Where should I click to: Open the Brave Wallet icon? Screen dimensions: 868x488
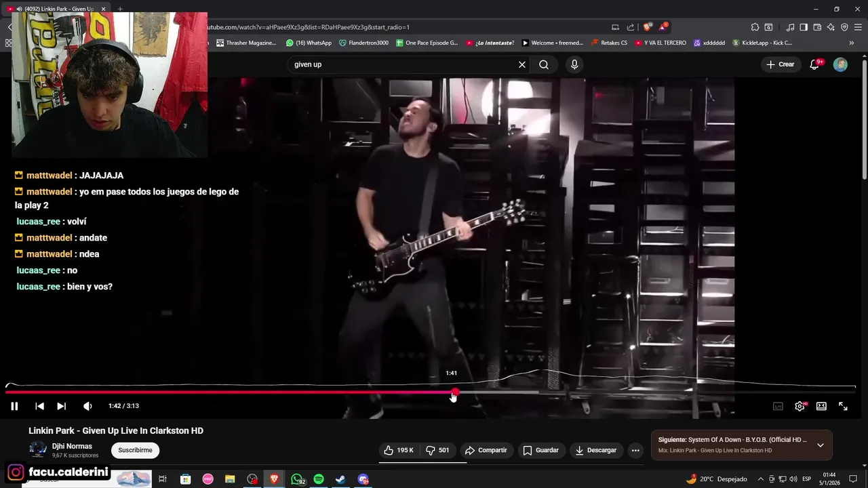click(817, 27)
